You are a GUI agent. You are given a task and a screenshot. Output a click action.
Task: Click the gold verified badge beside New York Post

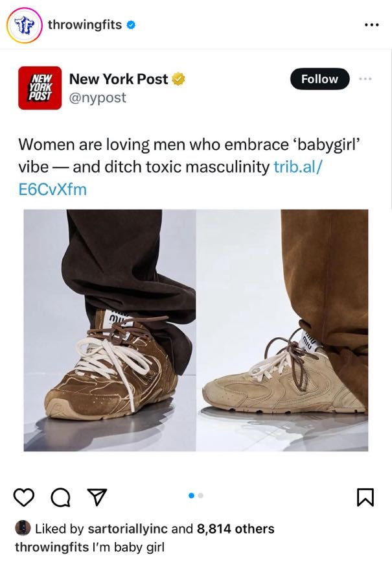pyautogui.click(x=179, y=79)
